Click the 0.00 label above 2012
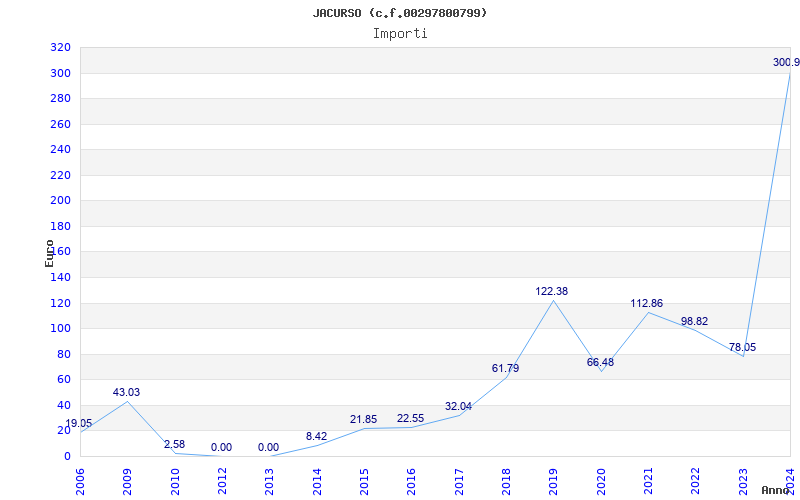800x500 pixels. point(221,447)
